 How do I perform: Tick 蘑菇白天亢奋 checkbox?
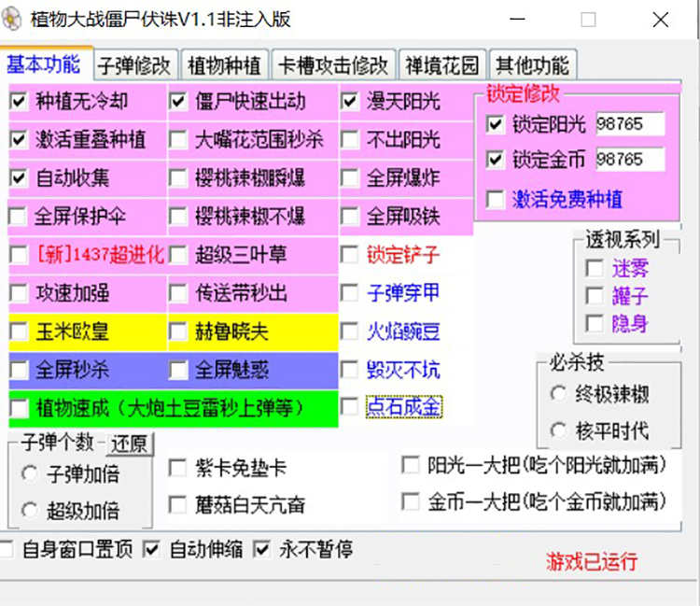(177, 505)
